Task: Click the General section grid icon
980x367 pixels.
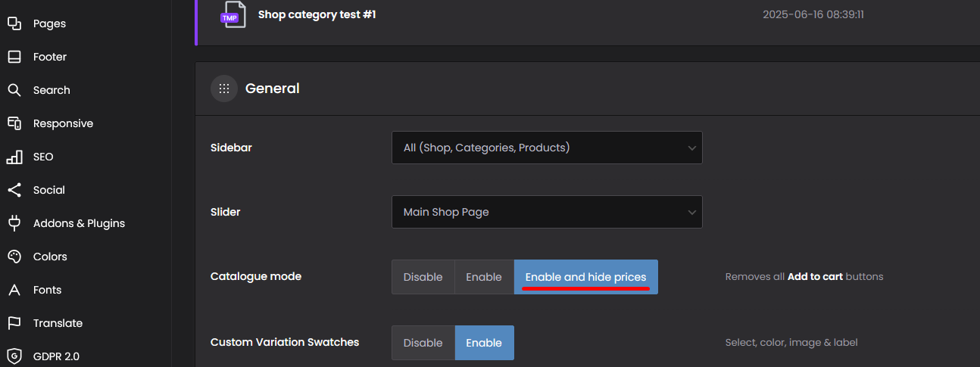Action: 223,89
